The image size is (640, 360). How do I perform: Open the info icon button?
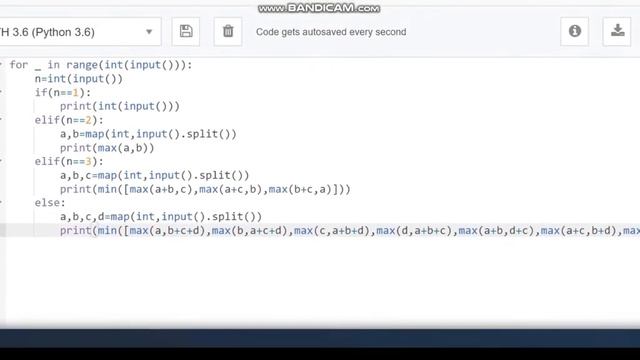click(575, 31)
